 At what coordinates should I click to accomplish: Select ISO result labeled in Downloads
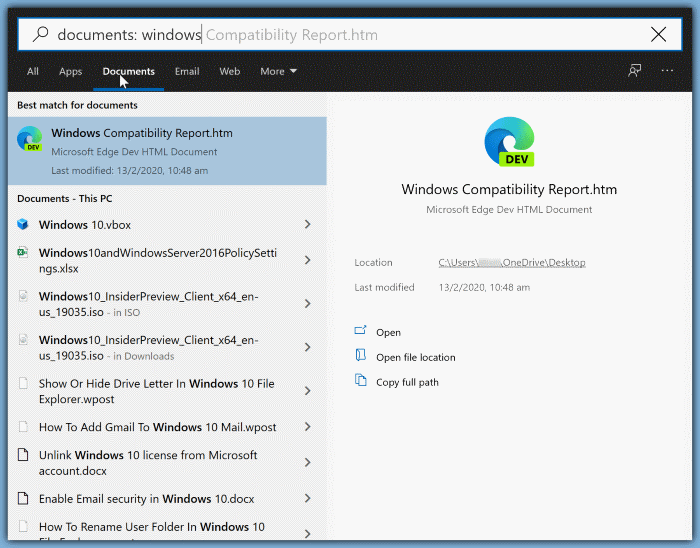[x=167, y=347]
